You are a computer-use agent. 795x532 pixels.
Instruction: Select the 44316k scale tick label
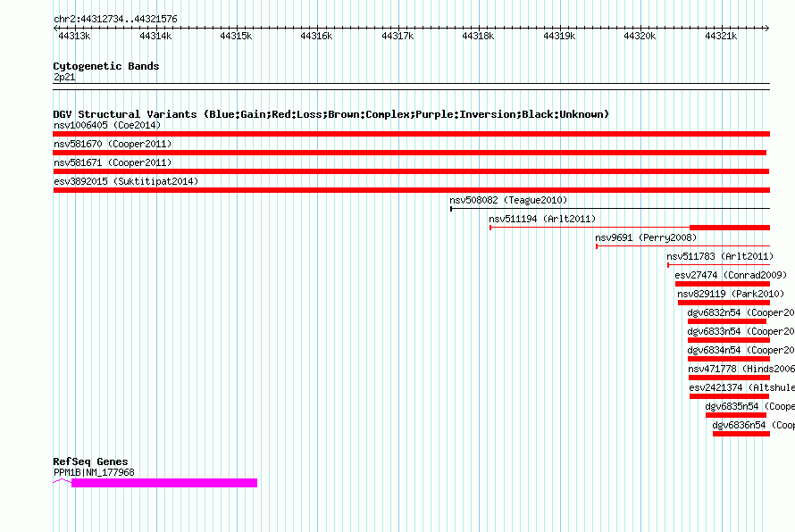pyautogui.click(x=316, y=36)
